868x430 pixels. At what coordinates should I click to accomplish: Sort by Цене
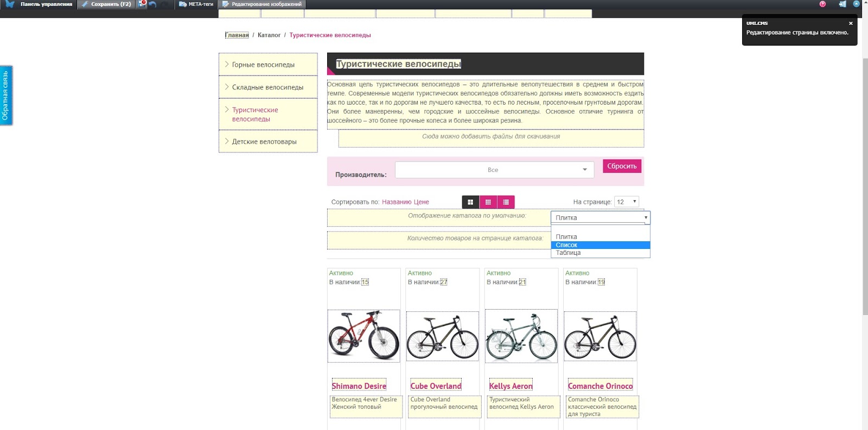click(421, 202)
